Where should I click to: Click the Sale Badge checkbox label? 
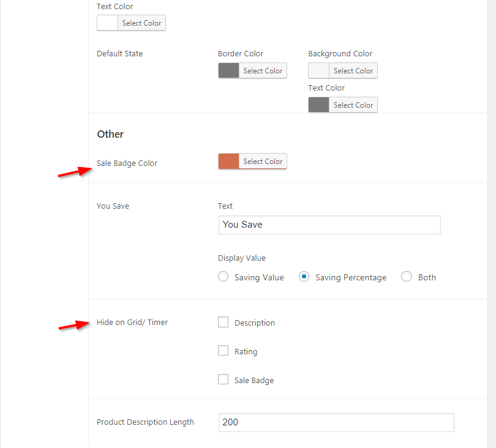point(254,380)
